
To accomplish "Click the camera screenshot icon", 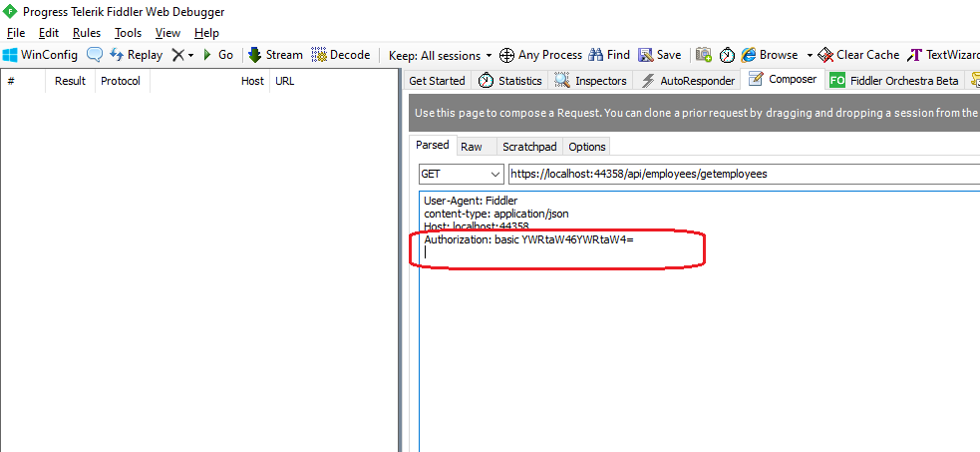I will coord(704,55).
